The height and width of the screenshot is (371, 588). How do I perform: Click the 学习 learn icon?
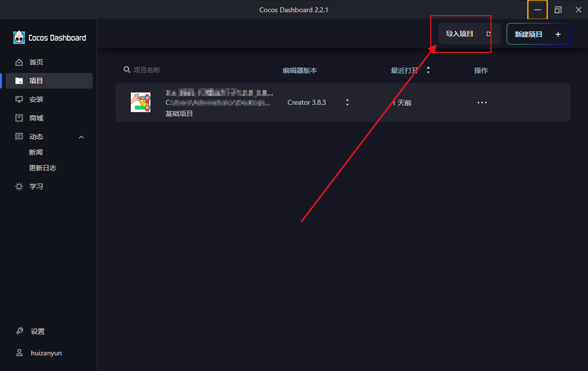(x=19, y=186)
